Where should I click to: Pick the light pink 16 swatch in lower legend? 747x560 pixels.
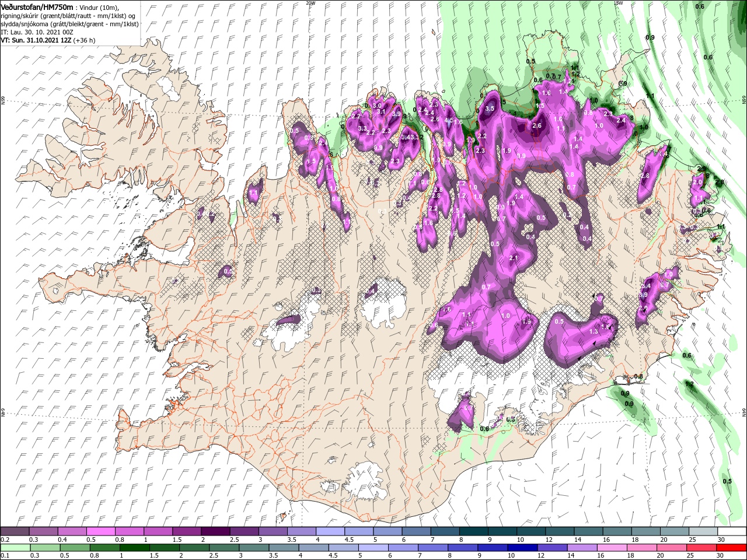click(x=612, y=548)
